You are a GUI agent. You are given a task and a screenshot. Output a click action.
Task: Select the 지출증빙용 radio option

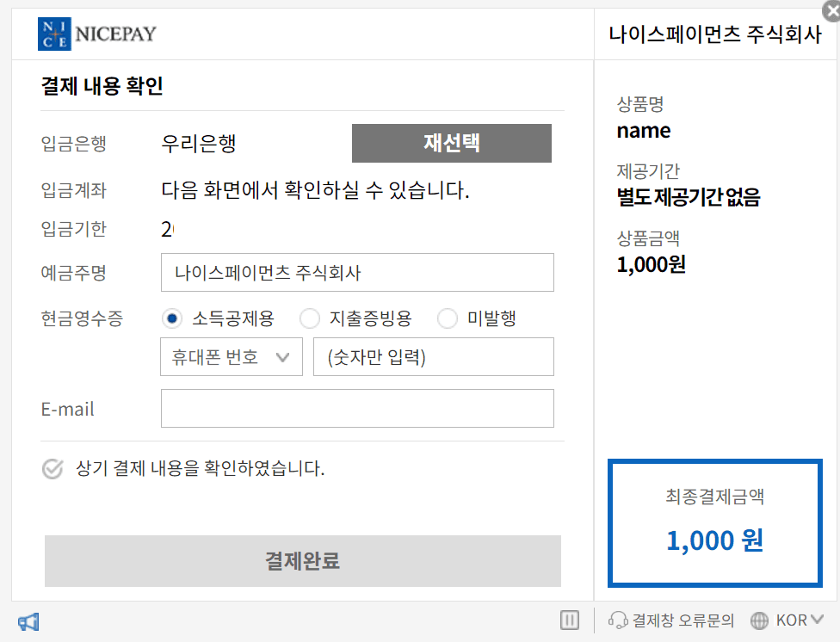pyautogui.click(x=310, y=319)
